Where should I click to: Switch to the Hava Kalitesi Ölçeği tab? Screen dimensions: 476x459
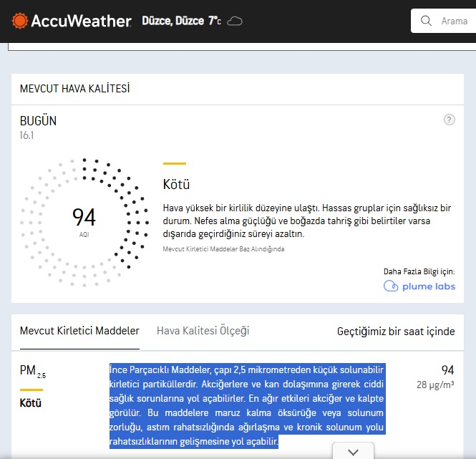pos(203,331)
